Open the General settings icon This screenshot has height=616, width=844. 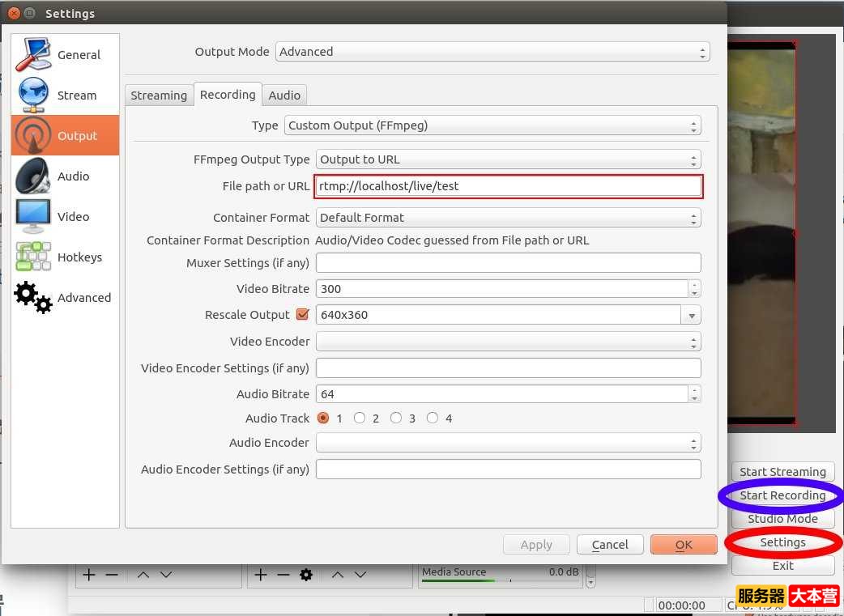click(x=33, y=55)
